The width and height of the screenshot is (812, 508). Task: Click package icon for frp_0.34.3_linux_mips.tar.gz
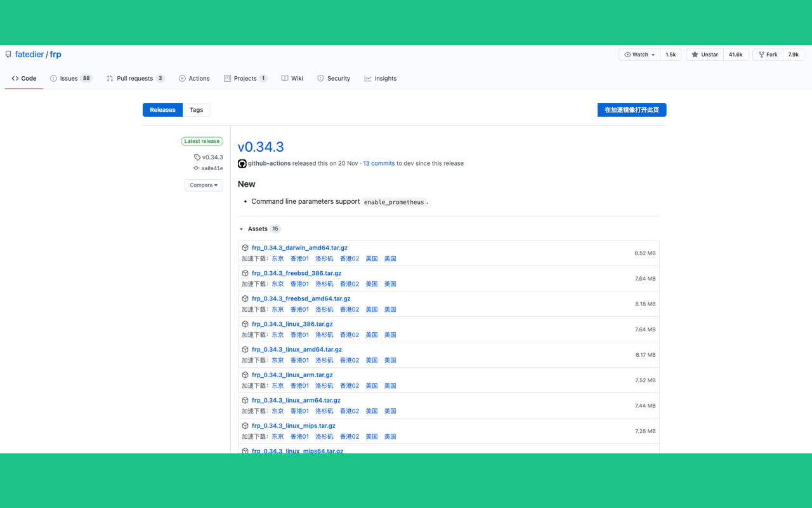[246, 425]
